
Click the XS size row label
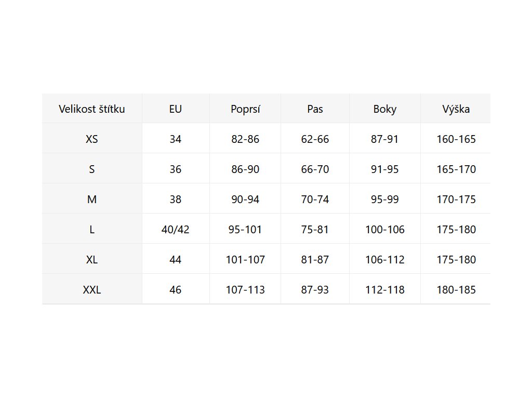(92, 139)
